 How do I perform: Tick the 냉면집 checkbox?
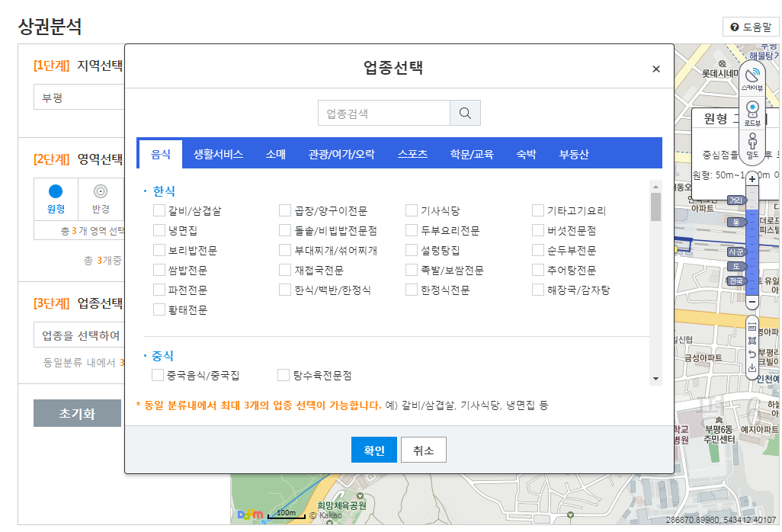159,230
